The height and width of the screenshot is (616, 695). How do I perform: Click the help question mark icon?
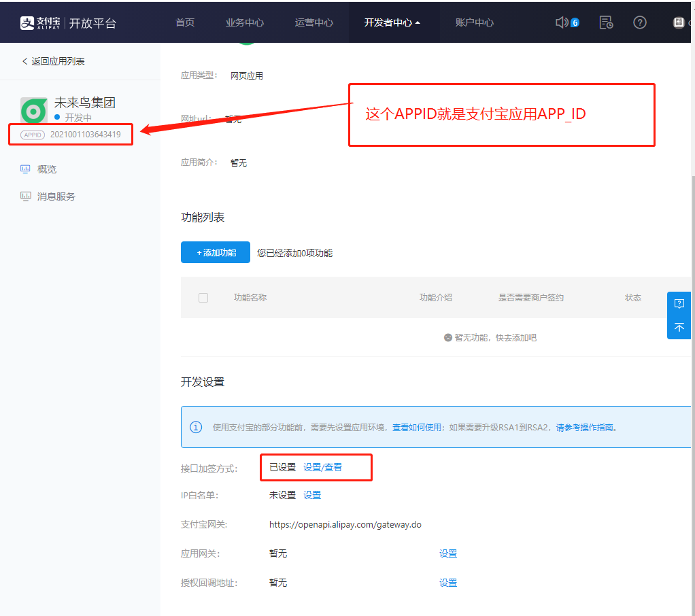click(x=639, y=22)
